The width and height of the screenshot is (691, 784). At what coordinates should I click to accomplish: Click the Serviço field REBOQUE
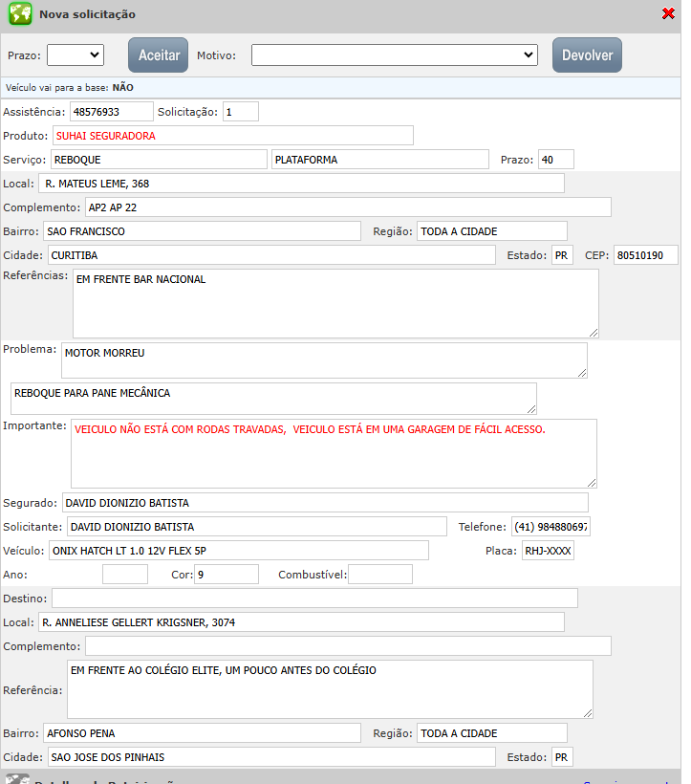coord(159,160)
